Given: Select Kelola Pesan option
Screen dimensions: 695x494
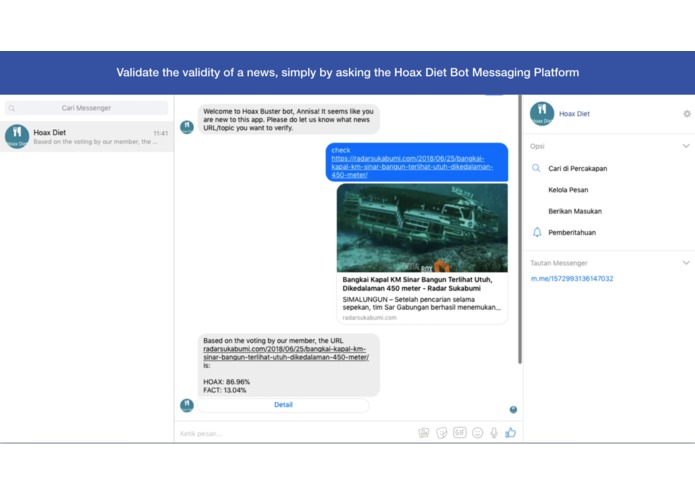Looking at the screenshot, I should (x=568, y=190).
